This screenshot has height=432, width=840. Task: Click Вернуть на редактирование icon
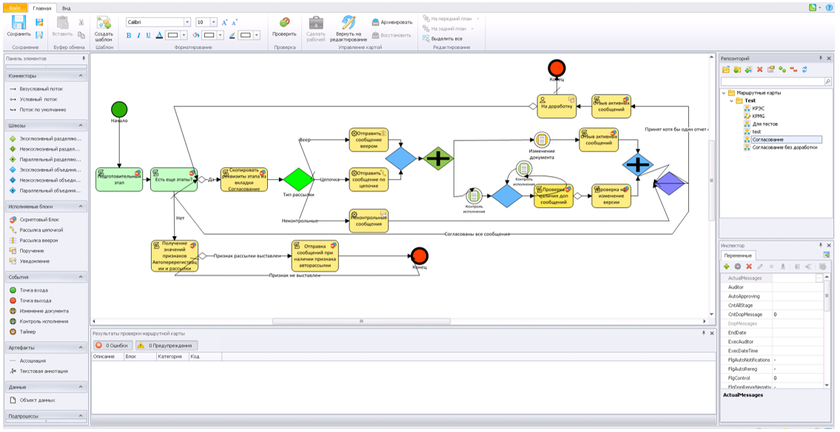click(x=348, y=23)
